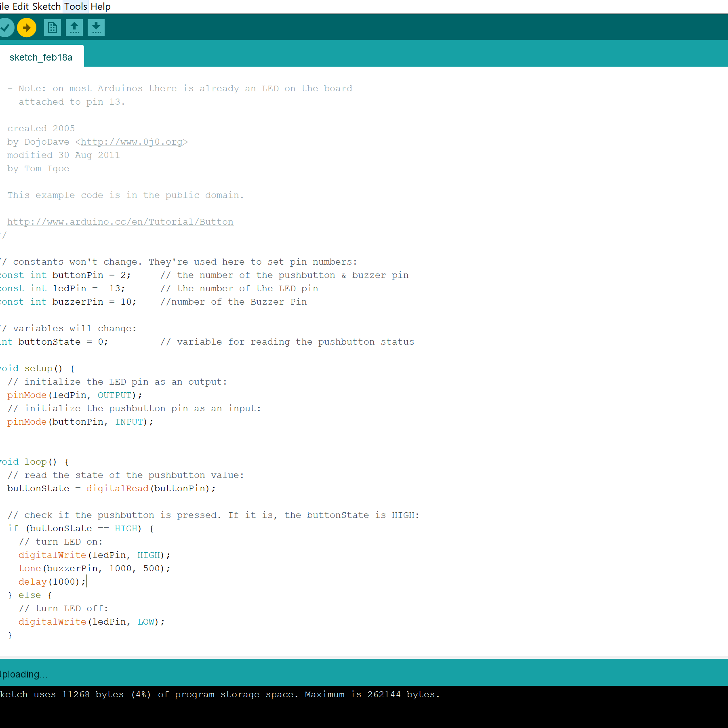Screen dimensions: 728x728
Task: Click 'digitalRead(buttonPin);' statement
Action: 151,488
